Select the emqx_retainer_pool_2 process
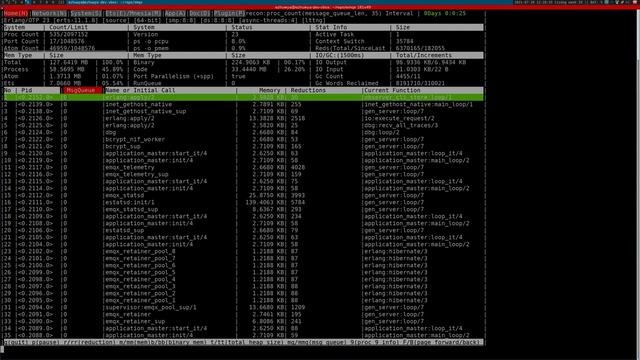Image resolution: width=640 pixels, height=360 pixels. (140, 293)
